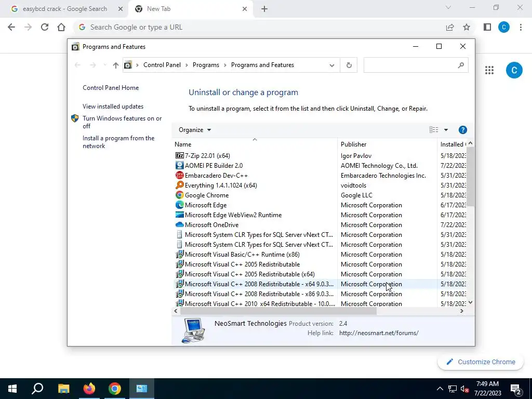Click the horizontal scrollbar in the program list
This screenshot has width=532, height=399.
click(x=278, y=311)
